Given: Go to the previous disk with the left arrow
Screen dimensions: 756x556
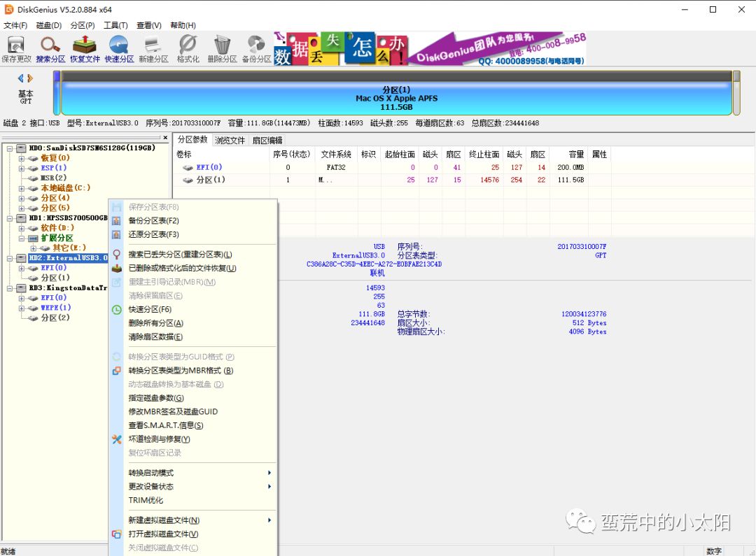Looking at the screenshot, I should pyautogui.click(x=21, y=78).
